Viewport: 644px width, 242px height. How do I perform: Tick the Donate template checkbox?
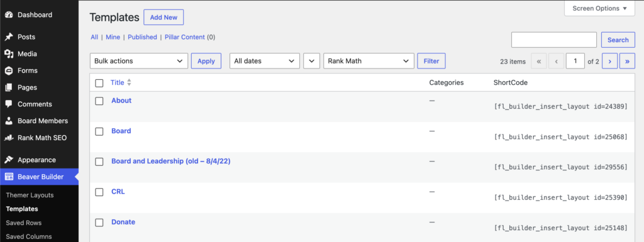click(x=99, y=223)
